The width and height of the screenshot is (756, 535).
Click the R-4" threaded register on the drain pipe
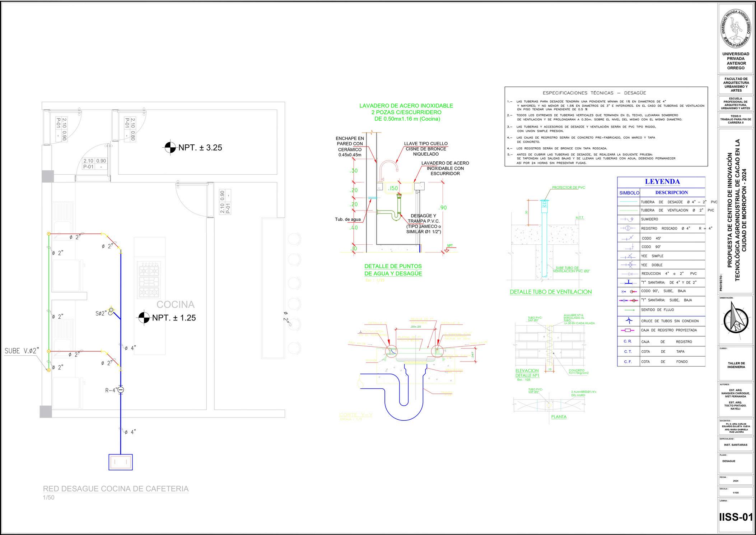(x=121, y=390)
